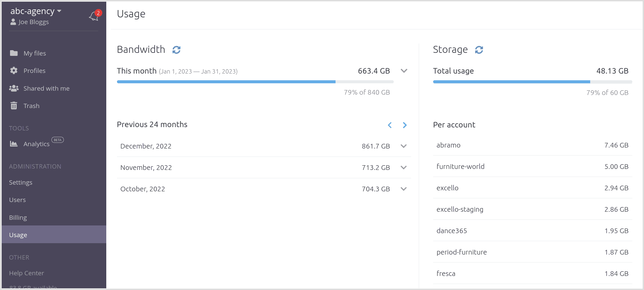Go to next months page arrow

[x=405, y=125]
